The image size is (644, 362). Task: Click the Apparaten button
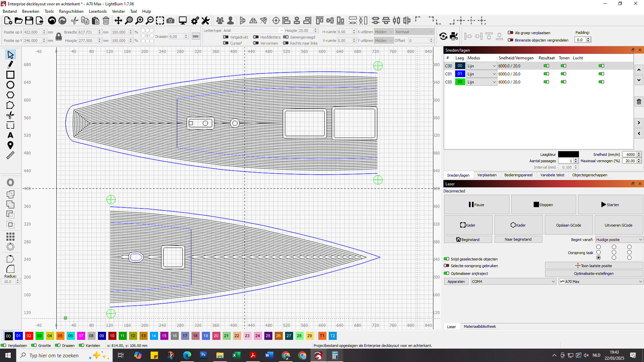click(x=456, y=282)
